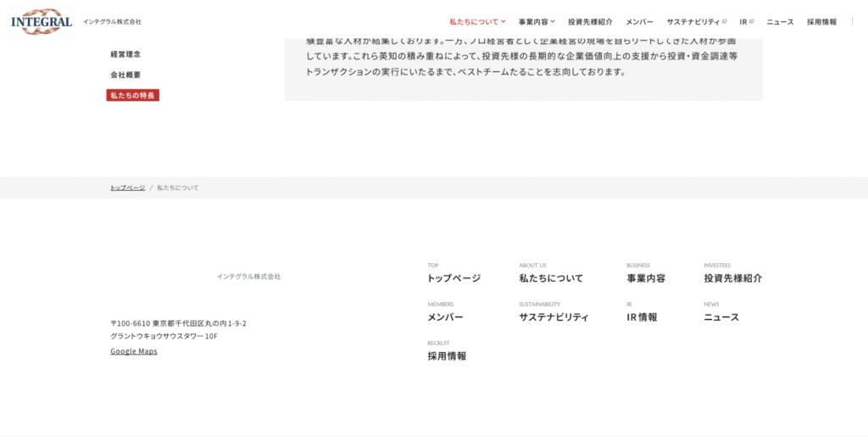Select 経営理念 in the side menu

point(125,54)
